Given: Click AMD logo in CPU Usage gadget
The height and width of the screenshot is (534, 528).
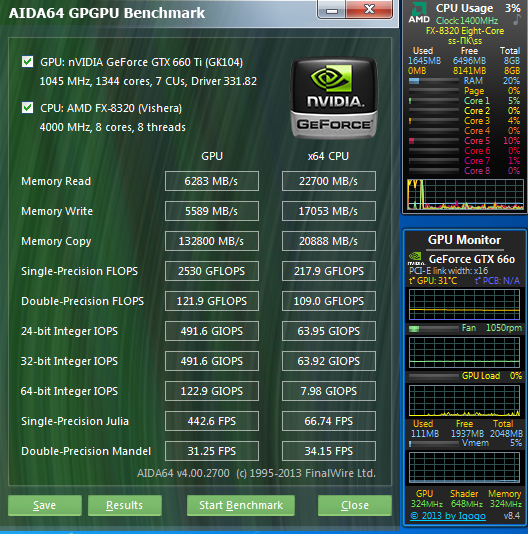Looking at the screenshot, I should (419, 13).
